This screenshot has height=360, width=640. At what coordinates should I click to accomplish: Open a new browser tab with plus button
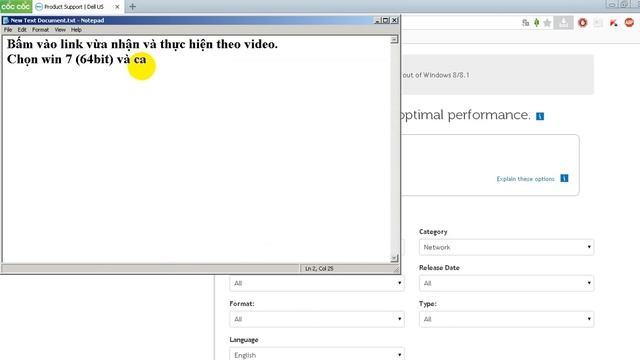tap(132, 7)
